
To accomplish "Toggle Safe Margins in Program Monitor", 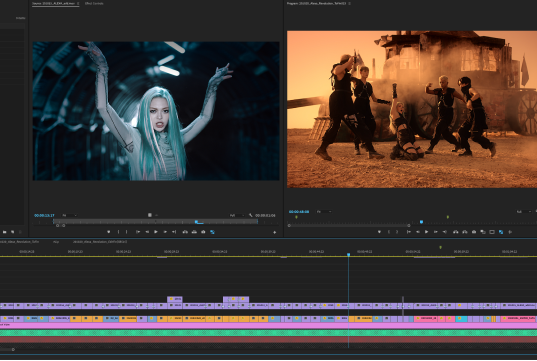I will [x=492, y=232].
